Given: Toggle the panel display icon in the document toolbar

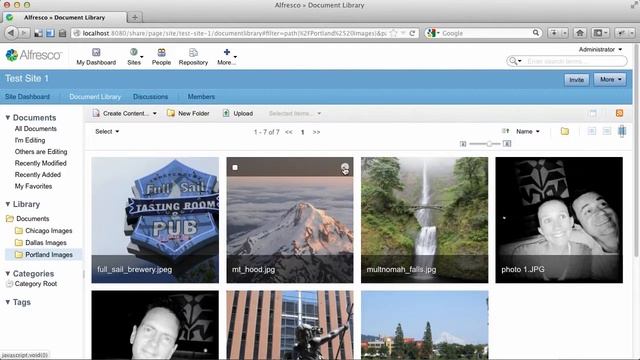Looking at the screenshot, I should [593, 113].
